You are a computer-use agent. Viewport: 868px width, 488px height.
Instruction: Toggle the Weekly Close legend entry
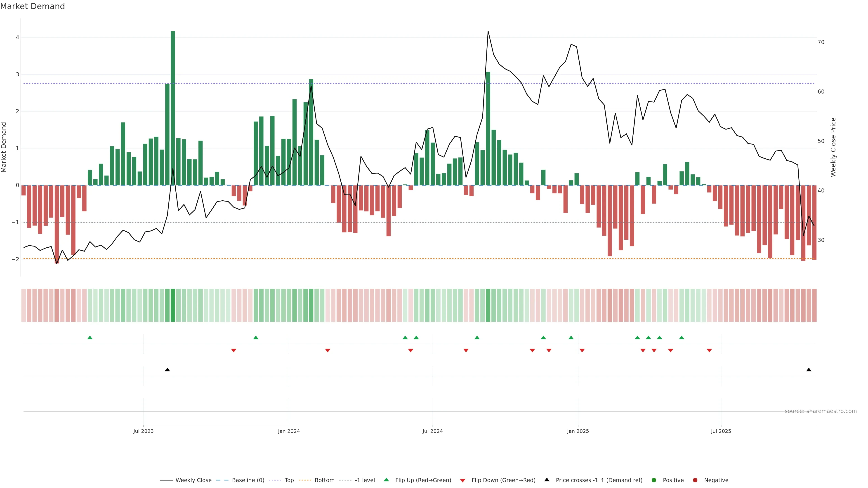coord(193,480)
